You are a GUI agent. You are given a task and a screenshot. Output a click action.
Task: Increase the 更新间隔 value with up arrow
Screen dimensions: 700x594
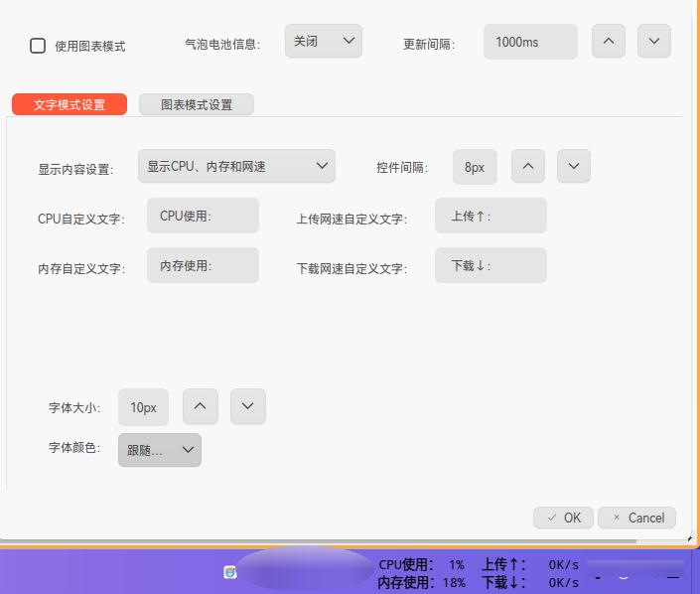(x=608, y=41)
